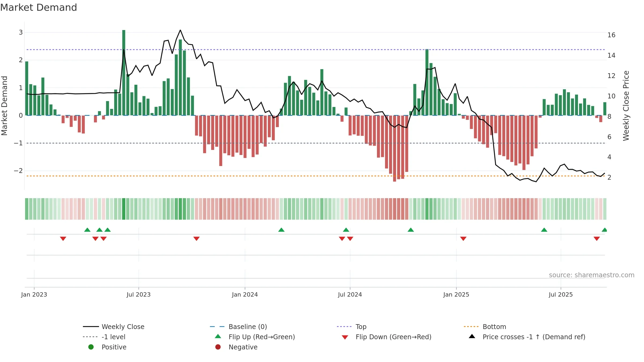The height and width of the screenshot is (362, 644).
Task: Toggle the Flip Down (Green→Red) legend entry
Action: point(386,337)
